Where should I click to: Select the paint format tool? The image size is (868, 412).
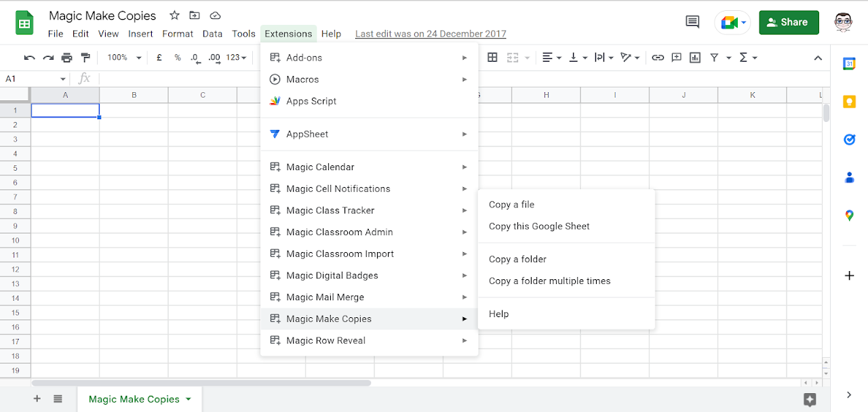tap(85, 58)
